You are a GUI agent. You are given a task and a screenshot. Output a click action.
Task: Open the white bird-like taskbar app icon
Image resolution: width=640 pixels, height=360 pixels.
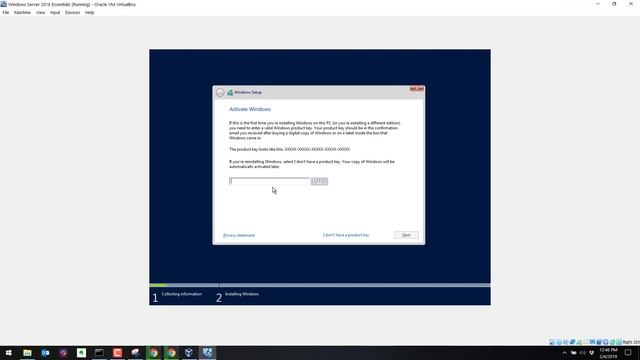[x=136, y=353]
